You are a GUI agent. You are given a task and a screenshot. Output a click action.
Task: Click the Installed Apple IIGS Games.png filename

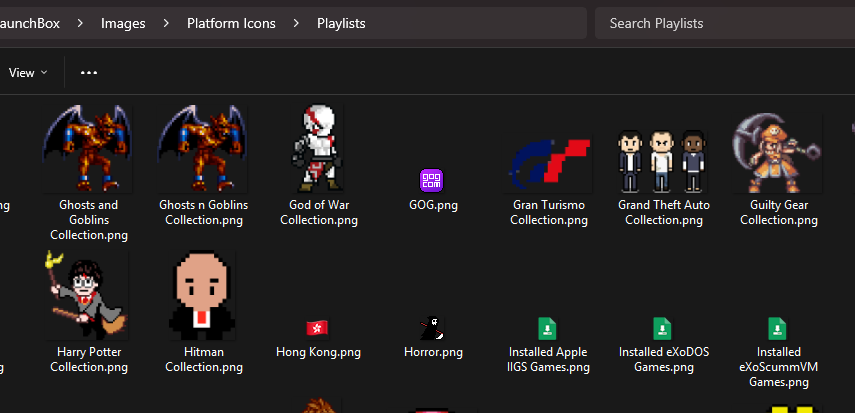tap(548, 360)
